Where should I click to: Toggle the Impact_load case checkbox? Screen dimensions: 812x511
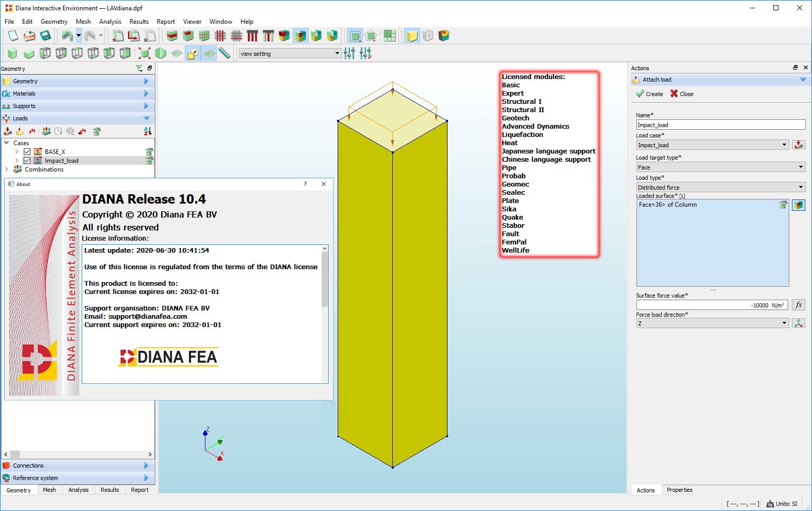tap(27, 161)
